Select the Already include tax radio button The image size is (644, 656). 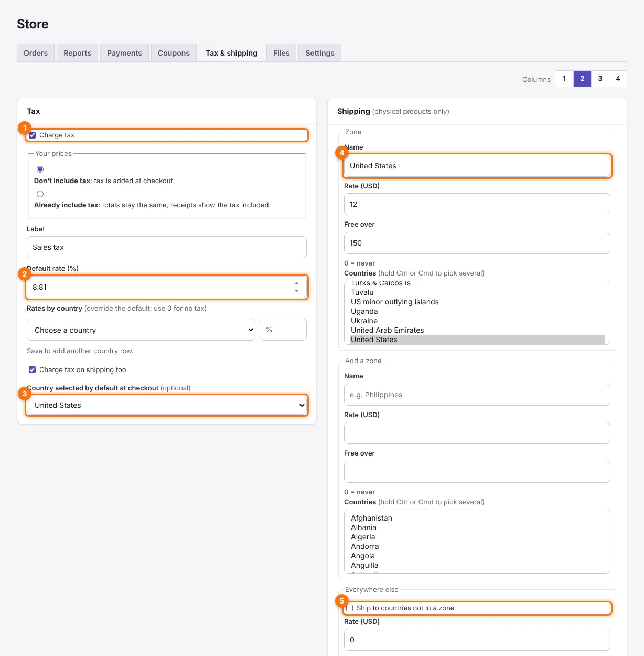point(40,194)
